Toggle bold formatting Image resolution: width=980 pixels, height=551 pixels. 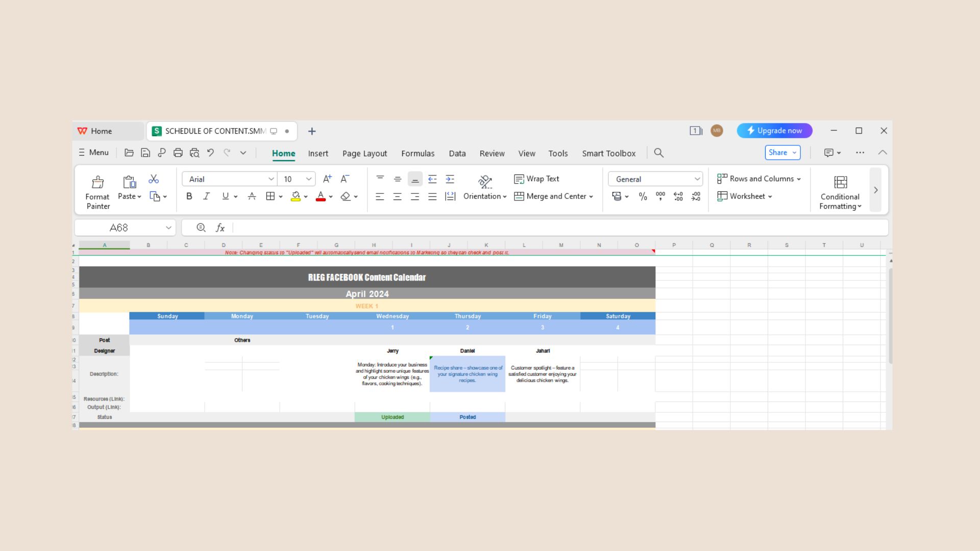click(189, 196)
